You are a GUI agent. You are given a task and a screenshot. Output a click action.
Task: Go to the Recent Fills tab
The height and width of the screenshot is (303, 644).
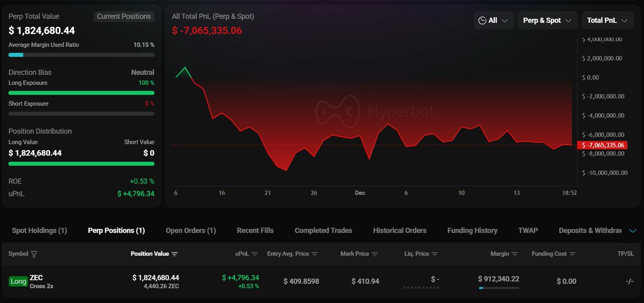(x=255, y=231)
